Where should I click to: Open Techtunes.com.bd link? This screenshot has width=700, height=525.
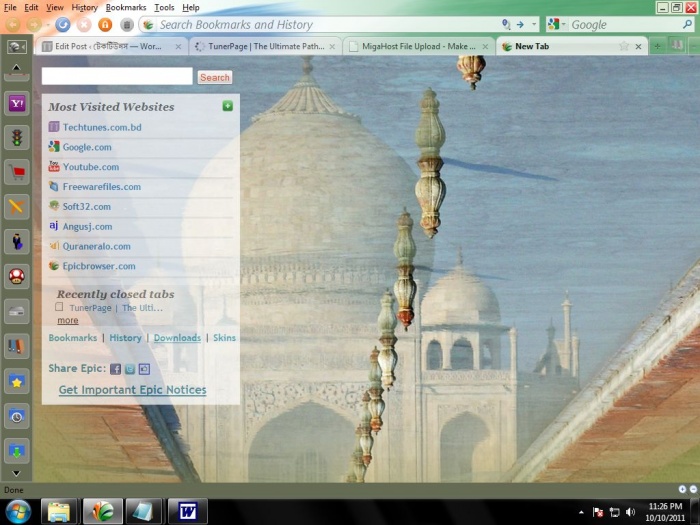point(102,127)
